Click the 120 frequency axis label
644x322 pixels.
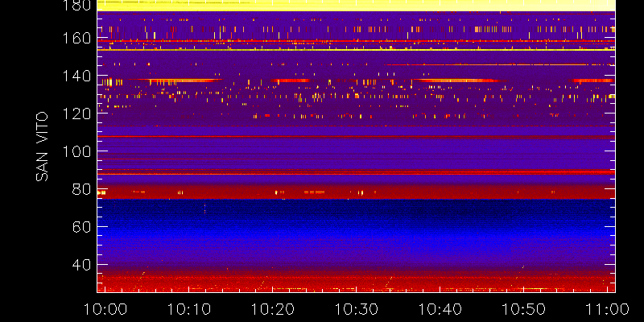point(76,114)
